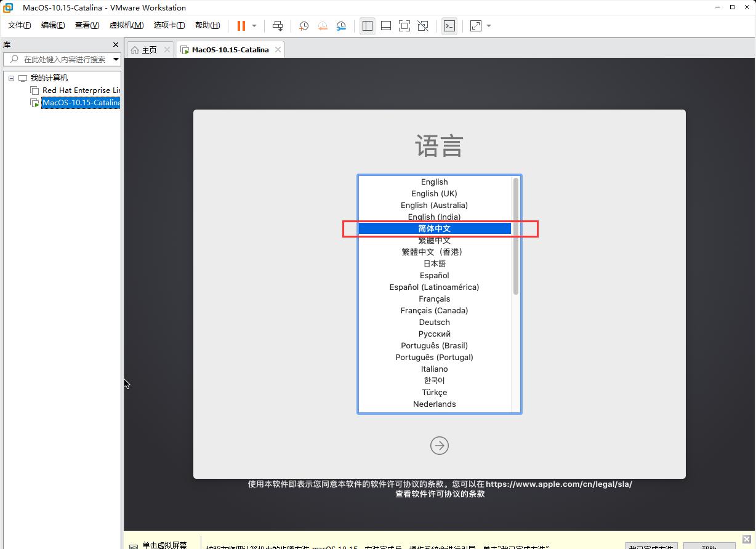Click the send Ctrl+Alt+Del toolbar icon
The height and width of the screenshot is (549, 756).
pos(278,26)
